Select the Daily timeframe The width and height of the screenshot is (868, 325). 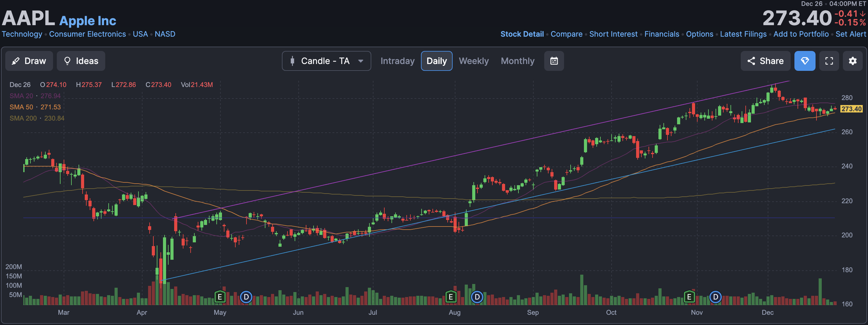tap(436, 61)
